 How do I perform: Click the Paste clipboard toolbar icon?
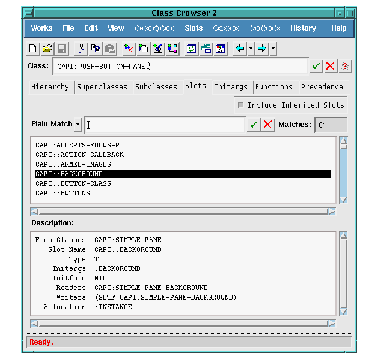(x=110, y=49)
